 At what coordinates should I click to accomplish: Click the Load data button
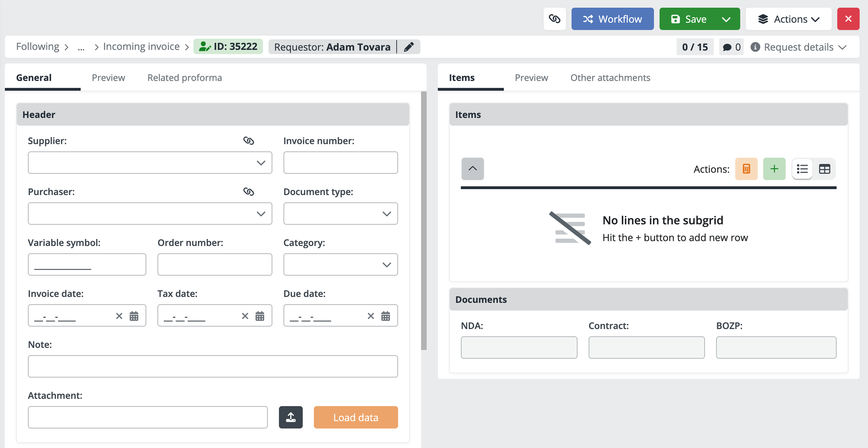355,417
